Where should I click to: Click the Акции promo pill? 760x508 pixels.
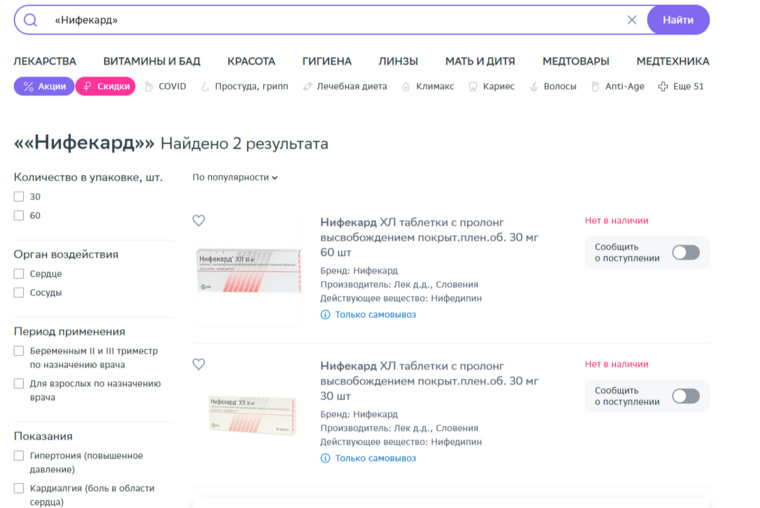click(x=44, y=86)
